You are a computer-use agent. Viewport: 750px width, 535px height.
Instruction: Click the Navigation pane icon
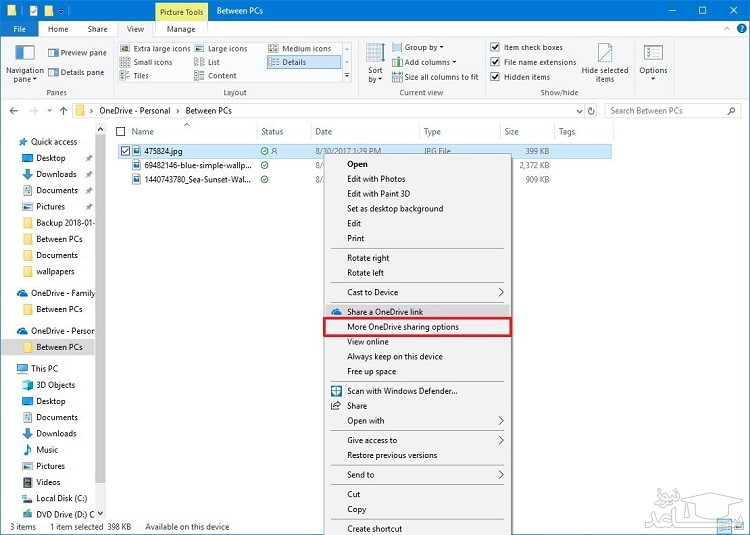(24, 56)
